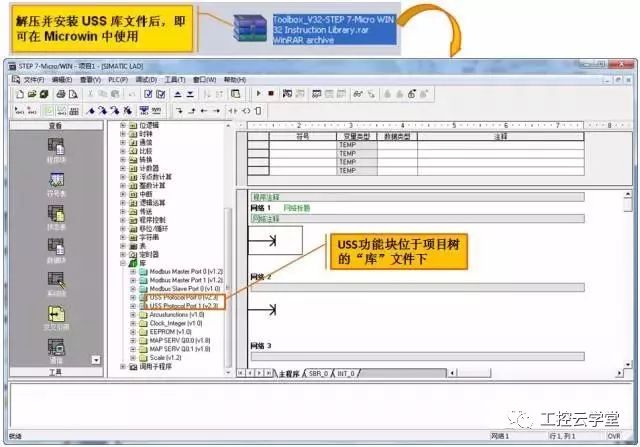
Task: Open the 帮助(H) menu
Action: click(235, 80)
